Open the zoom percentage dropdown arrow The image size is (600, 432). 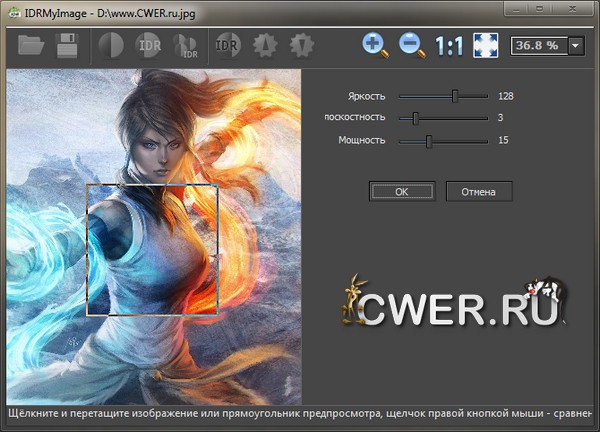tap(577, 46)
